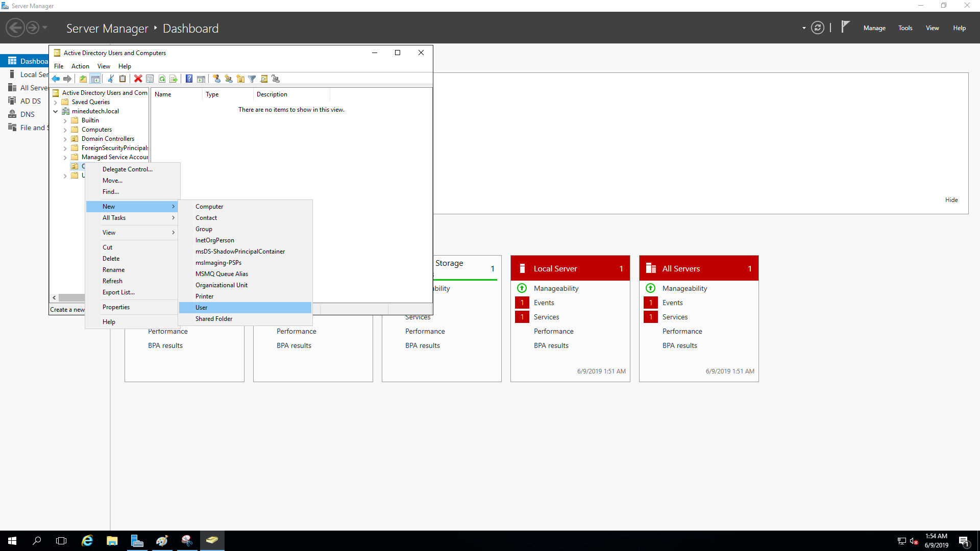Click the Create new user toolbar icon
Image resolution: width=980 pixels, height=551 pixels.
click(216, 79)
